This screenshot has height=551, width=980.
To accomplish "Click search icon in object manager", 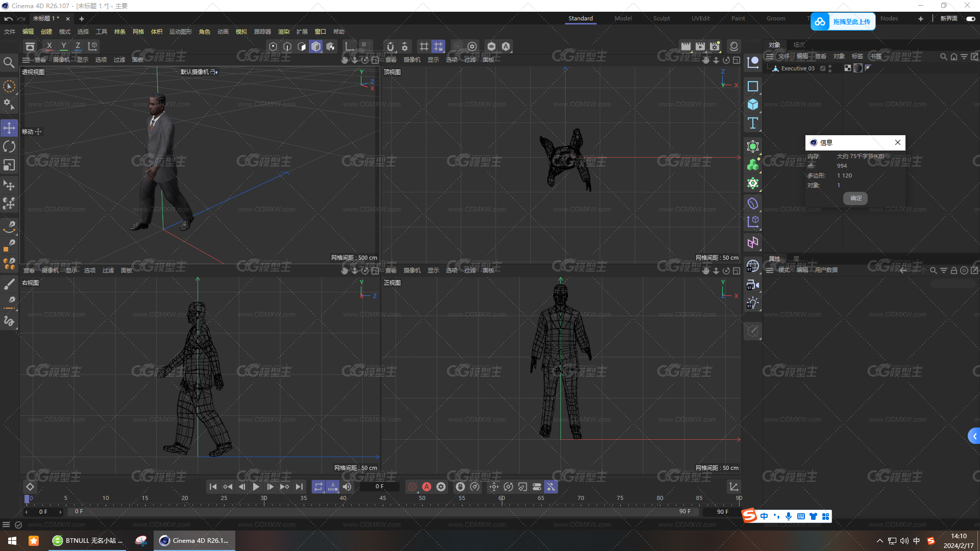I will [944, 57].
